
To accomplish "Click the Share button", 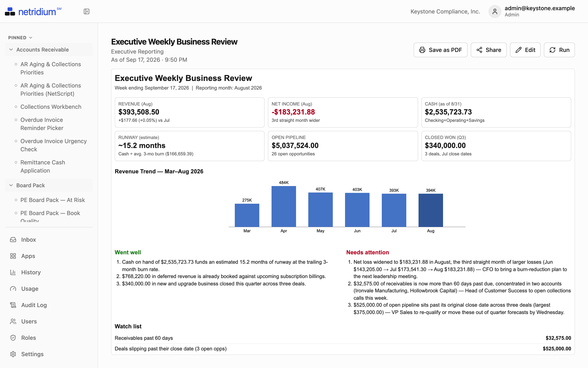I will [489, 50].
